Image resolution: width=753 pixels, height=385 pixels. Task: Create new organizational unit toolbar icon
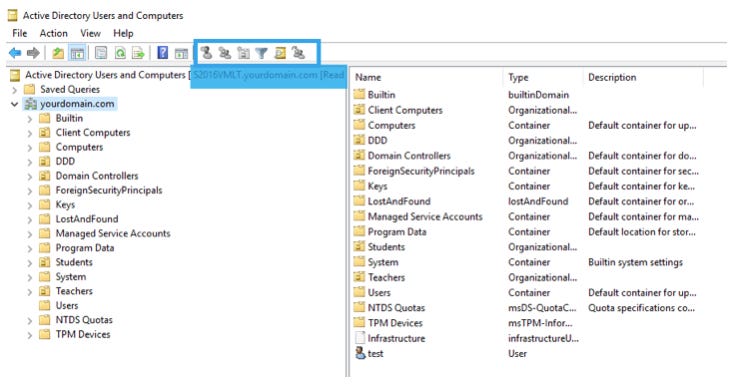tap(243, 53)
